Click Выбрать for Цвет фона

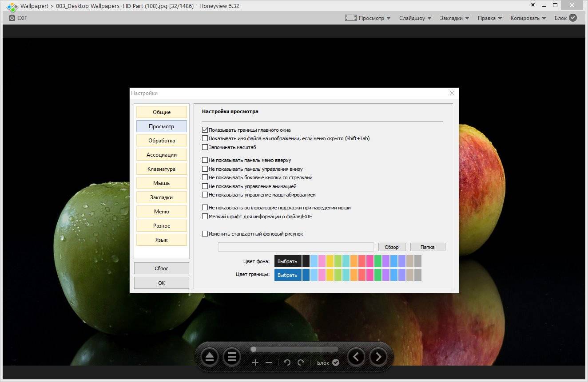(288, 261)
